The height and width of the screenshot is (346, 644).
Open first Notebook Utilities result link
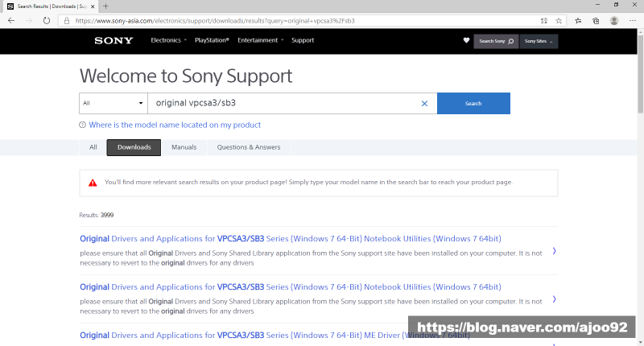pyautogui.click(x=291, y=238)
